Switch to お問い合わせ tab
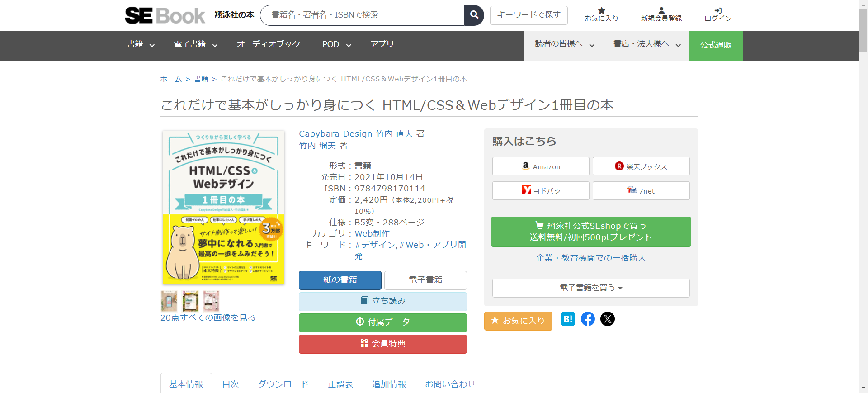This screenshot has width=868, height=393. [450, 384]
